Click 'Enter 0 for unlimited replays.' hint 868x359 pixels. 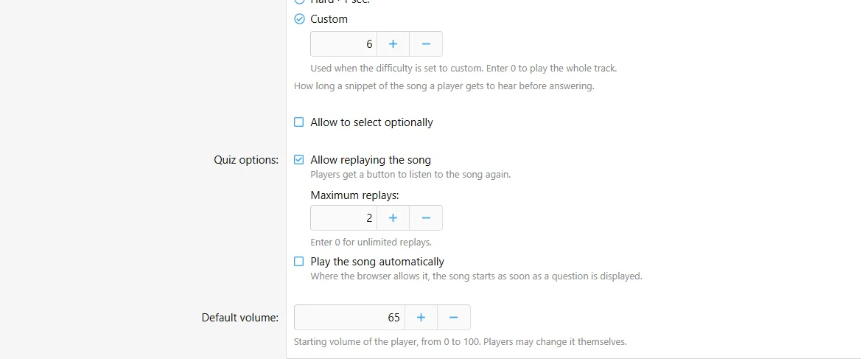[x=371, y=242]
